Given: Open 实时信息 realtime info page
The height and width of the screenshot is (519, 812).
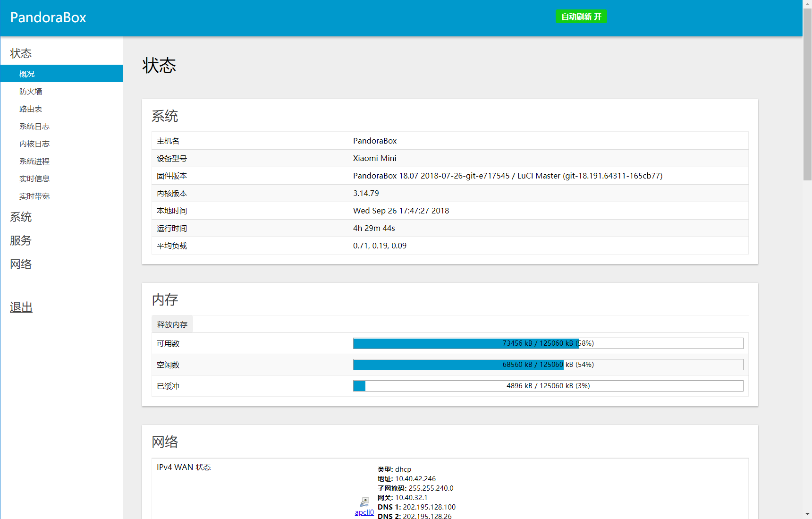Looking at the screenshot, I should 34,179.
